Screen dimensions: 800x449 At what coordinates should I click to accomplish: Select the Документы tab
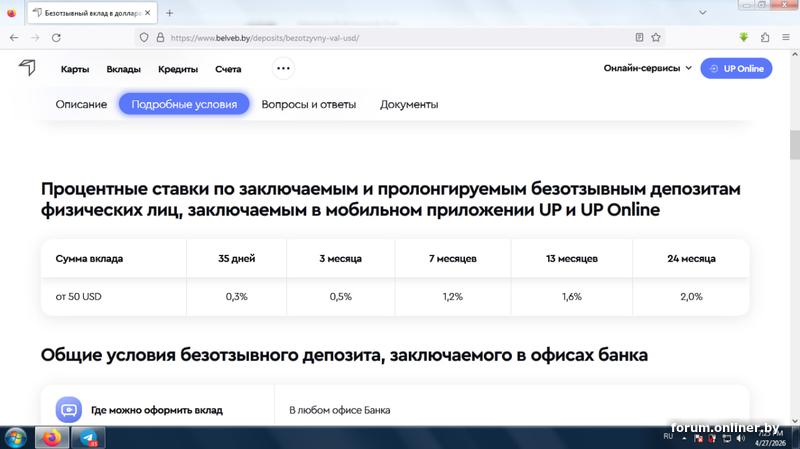(409, 104)
